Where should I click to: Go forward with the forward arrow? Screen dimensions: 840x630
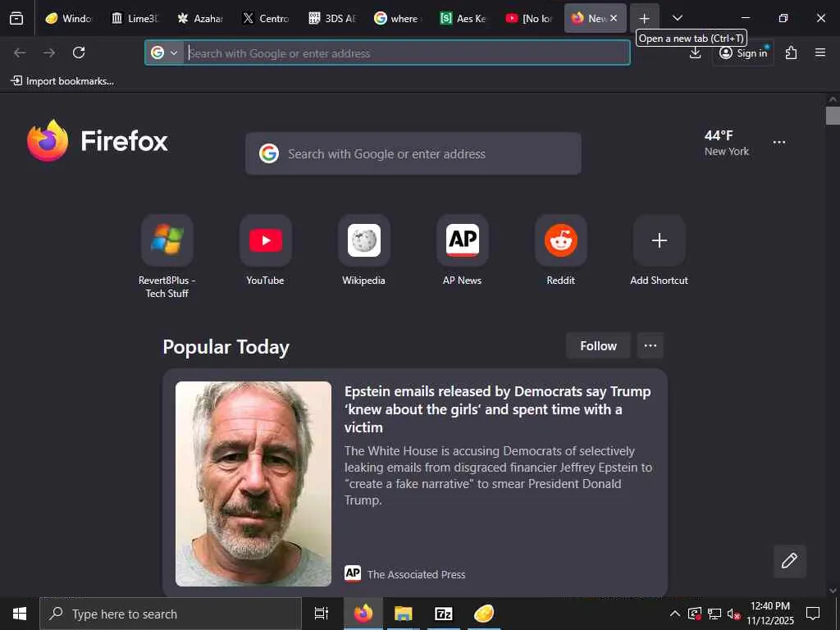tap(49, 52)
